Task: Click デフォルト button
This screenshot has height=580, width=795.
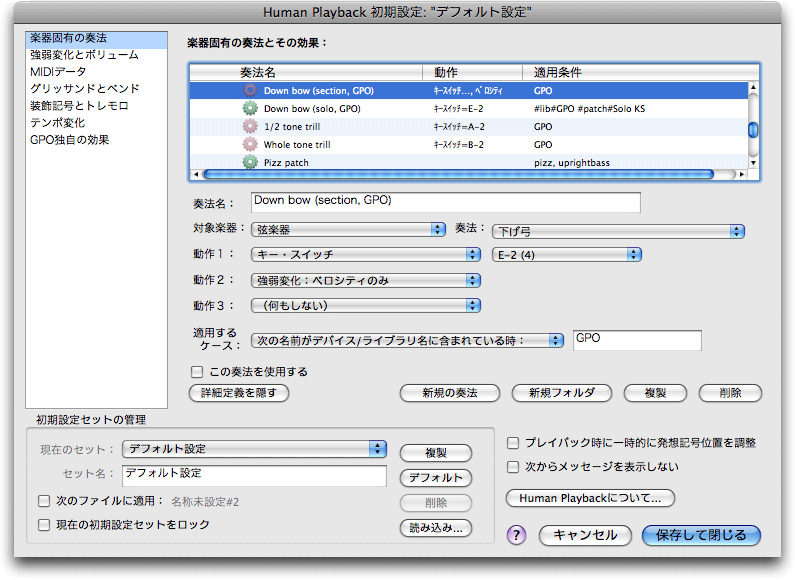Action: tap(436, 478)
